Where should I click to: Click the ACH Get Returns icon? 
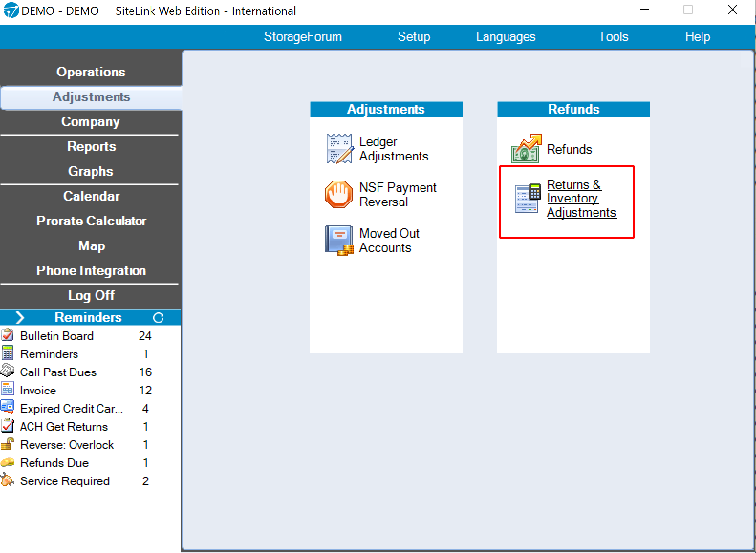(8, 425)
